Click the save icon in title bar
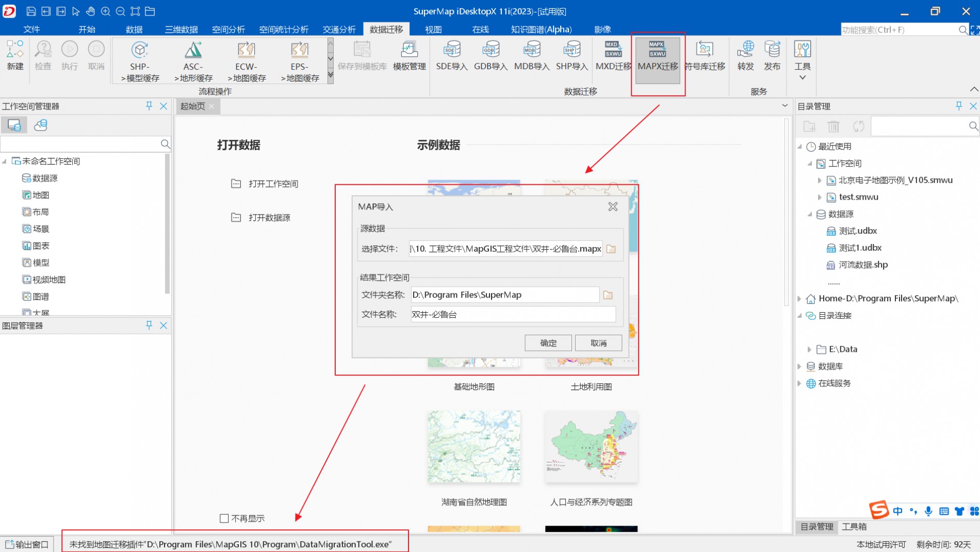This screenshot has height=552, width=980. pos(31,11)
